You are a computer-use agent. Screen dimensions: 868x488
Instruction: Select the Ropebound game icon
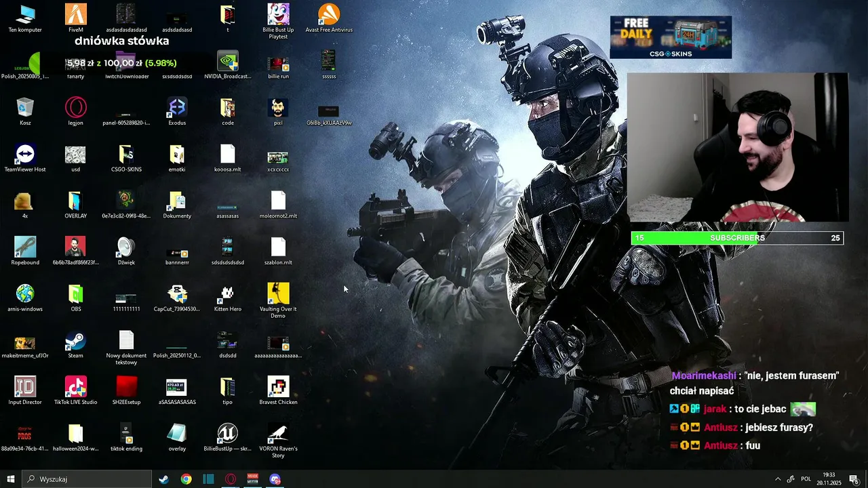[x=25, y=251]
